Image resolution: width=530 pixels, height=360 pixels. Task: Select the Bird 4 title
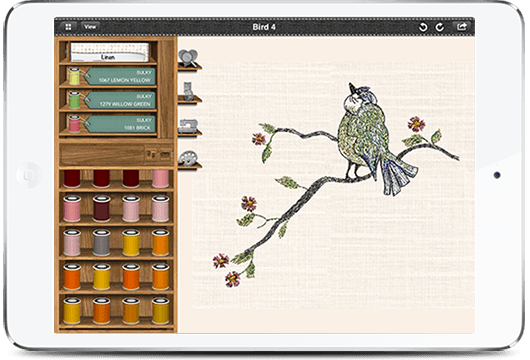(x=264, y=27)
